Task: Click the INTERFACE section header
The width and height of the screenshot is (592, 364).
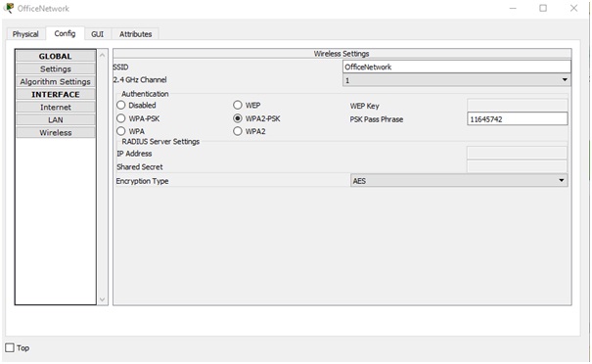Action: tap(56, 94)
